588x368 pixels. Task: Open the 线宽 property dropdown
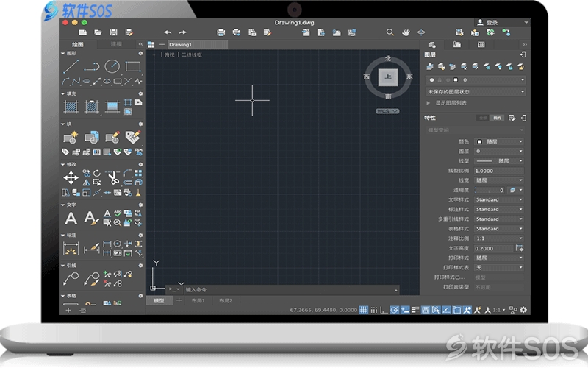point(499,180)
